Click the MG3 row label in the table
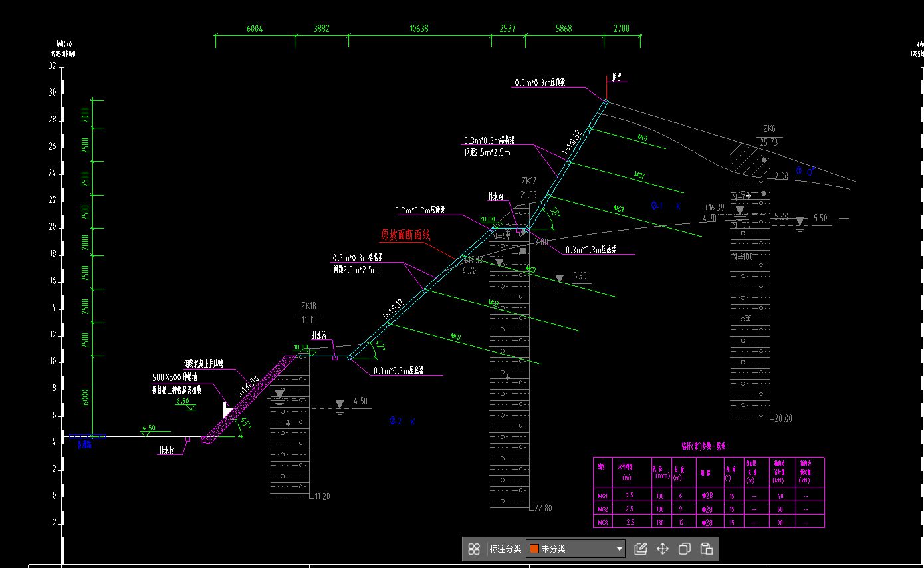Image resolution: width=924 pixels, height=568 pixels. coord(602,523)
